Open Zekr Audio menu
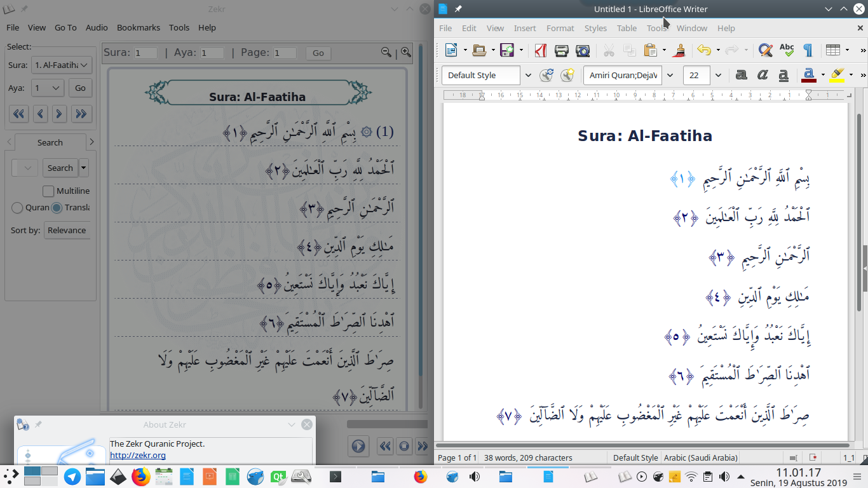 (x=97, y=27)
